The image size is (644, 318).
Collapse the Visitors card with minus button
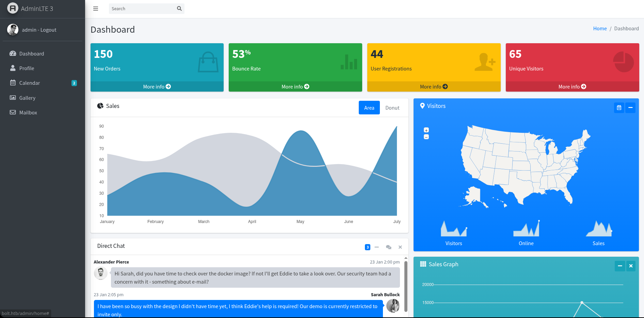tap(630, 108)
